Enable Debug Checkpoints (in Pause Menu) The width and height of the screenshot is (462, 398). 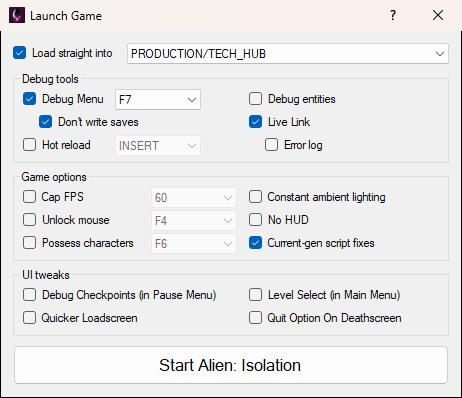(29, 295)
